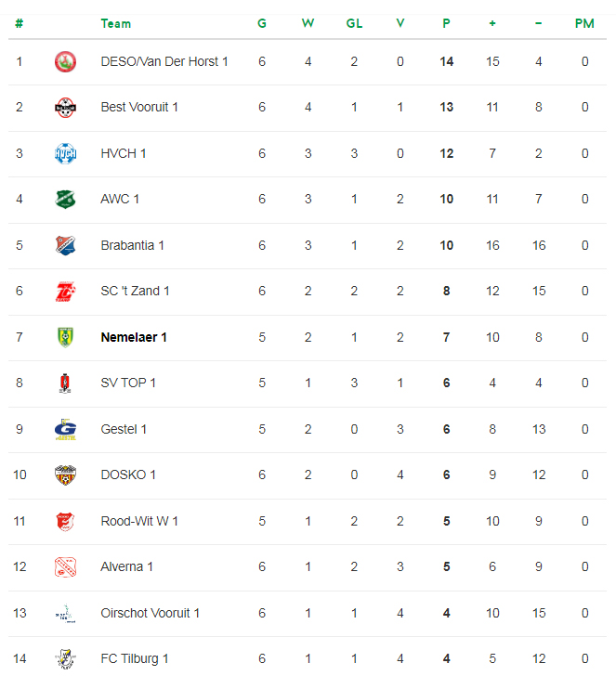The height and width of the screenshot is (689, 616).
Task: Select the FC Tilburg 1 team name
Action: pyautogui.click(x=135, y=659)
